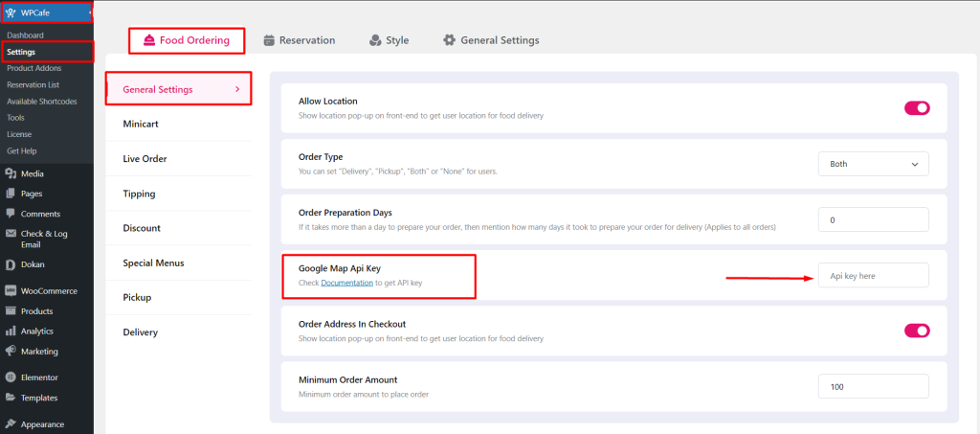
Task: Open the Documentation link for API key
Action: coord(346,284)
